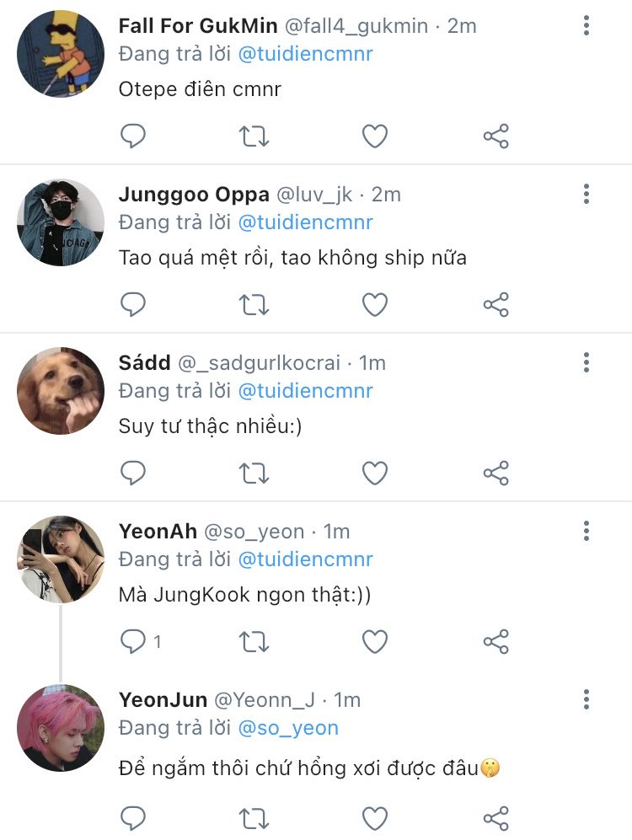Share Fall For GukMin's tweet
Viewport: 632px width, 840px height.
click(x=495, y=136)
